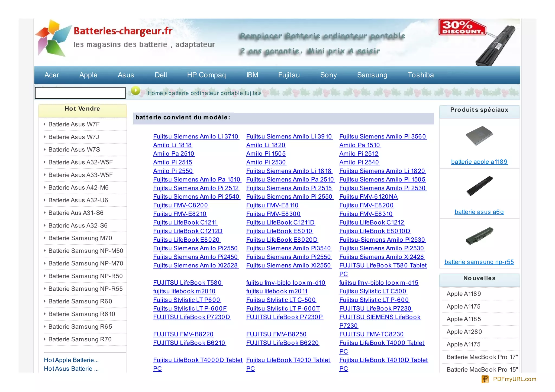Viewport: 555px width, 392px height.
Task: Open the Fujitsu LifeBook C1212 link
Action: pos(372,222)
